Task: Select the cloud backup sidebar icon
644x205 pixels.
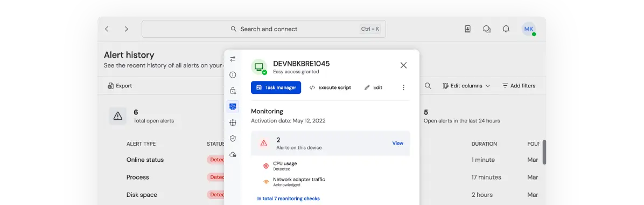Action: click(233, 154)
